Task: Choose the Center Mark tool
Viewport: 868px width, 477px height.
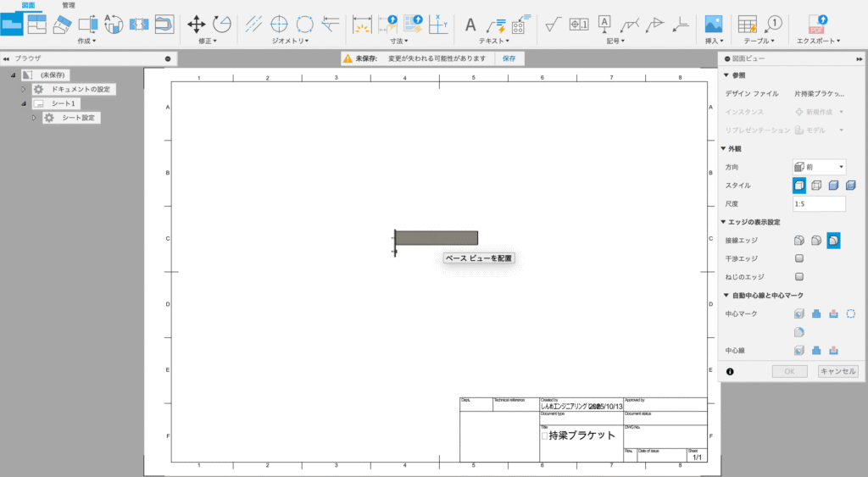Action: tap(279, 25)
